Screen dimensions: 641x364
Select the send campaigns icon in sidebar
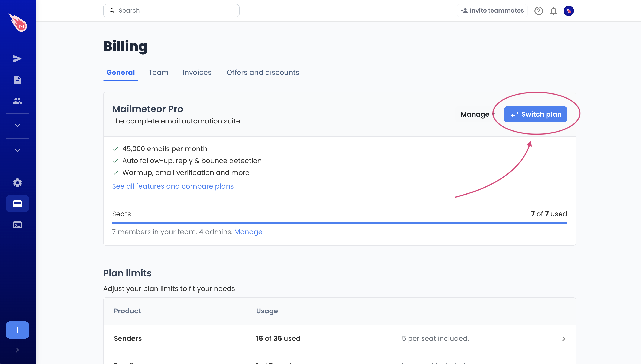(x=17, y=59)
